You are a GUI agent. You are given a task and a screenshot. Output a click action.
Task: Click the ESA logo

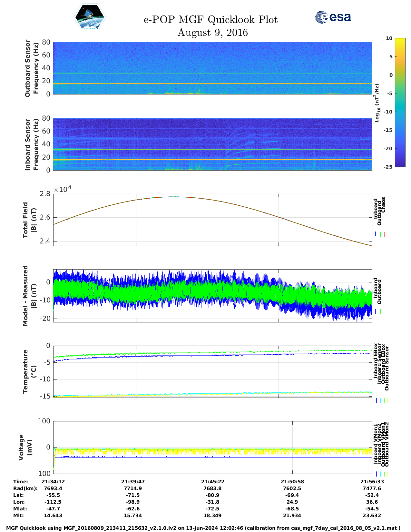tap(333, 17)
